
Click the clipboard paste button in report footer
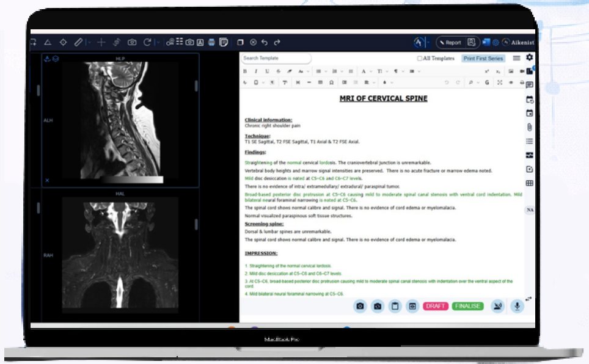tap(395, 306)
